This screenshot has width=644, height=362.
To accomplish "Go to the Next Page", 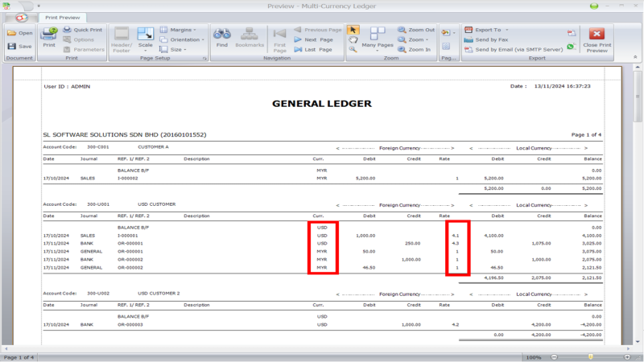I will click(x=313, y=39).
